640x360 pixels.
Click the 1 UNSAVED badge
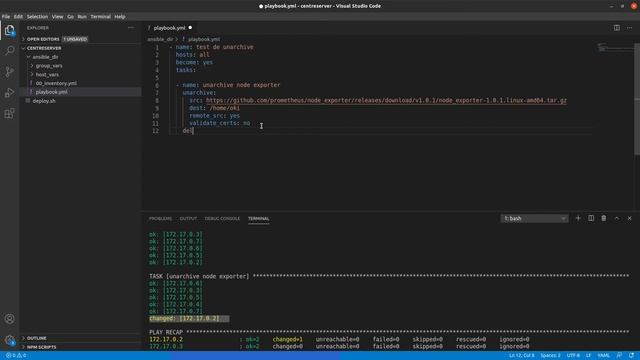[x=75, y=39]
